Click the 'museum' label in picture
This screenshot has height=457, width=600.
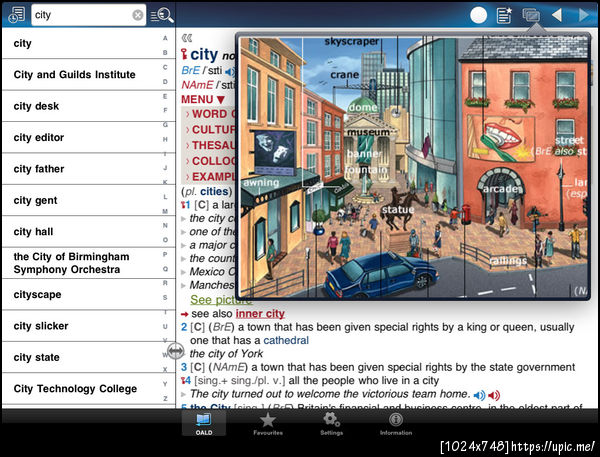(368, 132)
